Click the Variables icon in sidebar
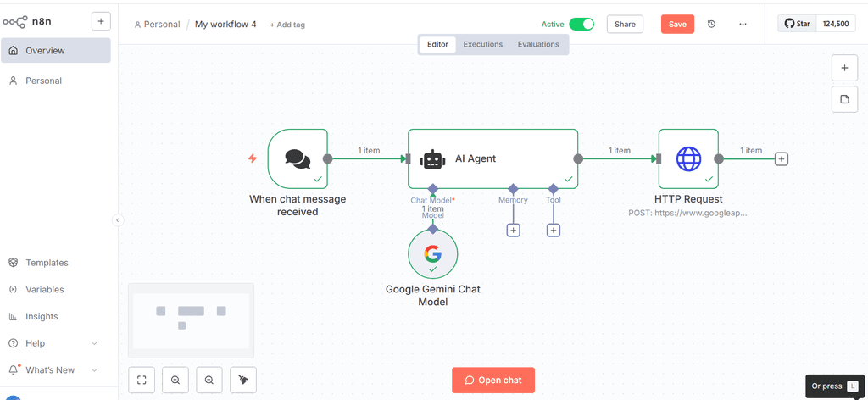 click(x=14, y=289)
